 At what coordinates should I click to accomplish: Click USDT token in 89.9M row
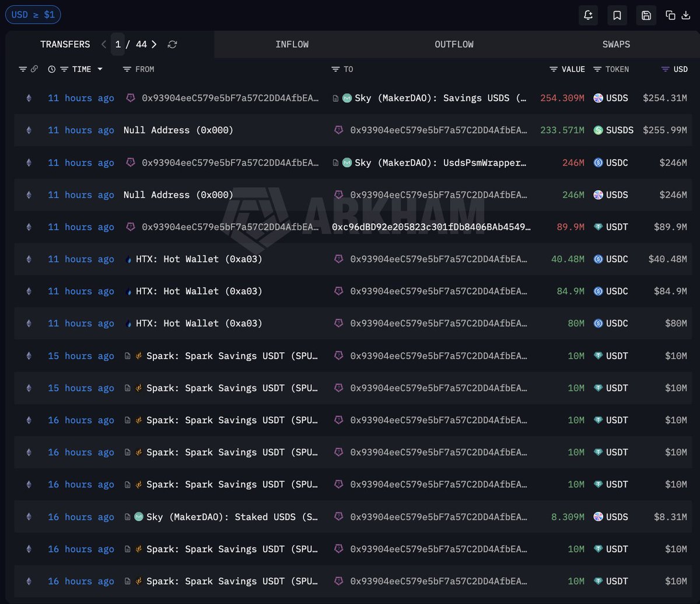pyautogui.click(x=611, y=227)
